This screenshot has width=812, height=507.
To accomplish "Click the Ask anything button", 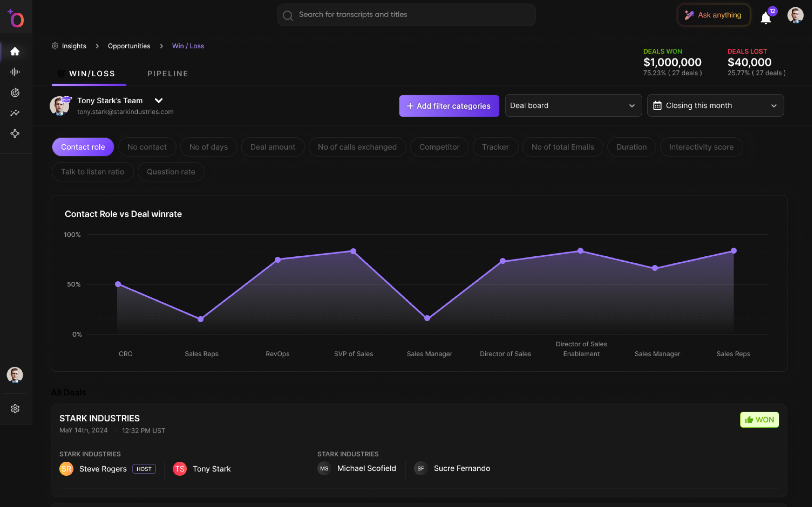I will coord(713,15).
